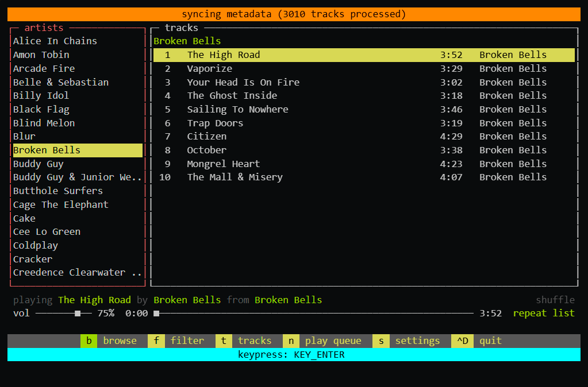Select Mongrel Heart track

(x=364, y=164)
